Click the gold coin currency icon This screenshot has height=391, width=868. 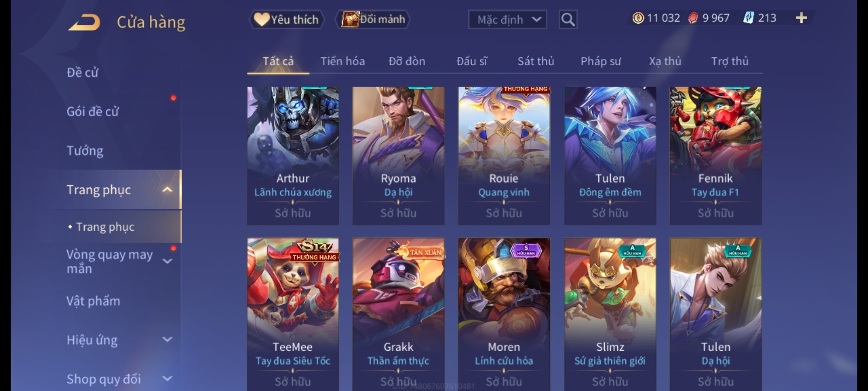[638, 18]
